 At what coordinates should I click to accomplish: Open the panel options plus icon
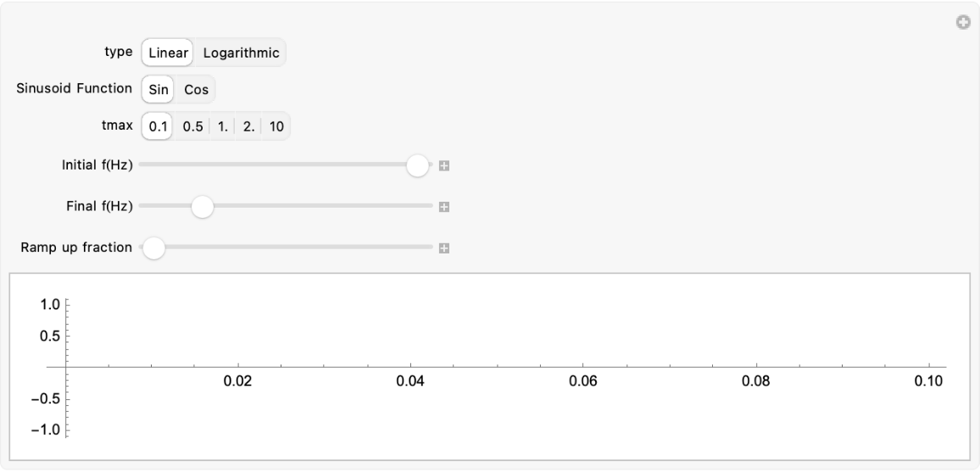pyautogui.click(x=962, y=23)
